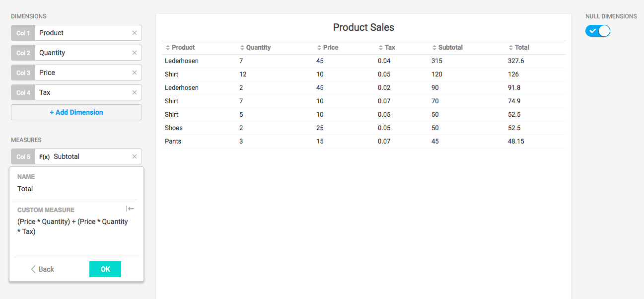Click the F(x) function icon on Subtotal

pyautogui.click(x=45, y=157)
